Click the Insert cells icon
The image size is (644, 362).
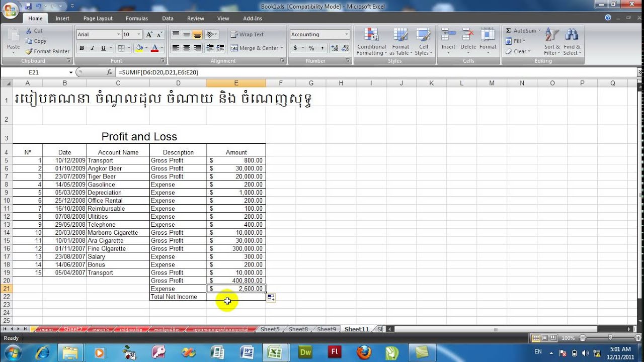448,35
